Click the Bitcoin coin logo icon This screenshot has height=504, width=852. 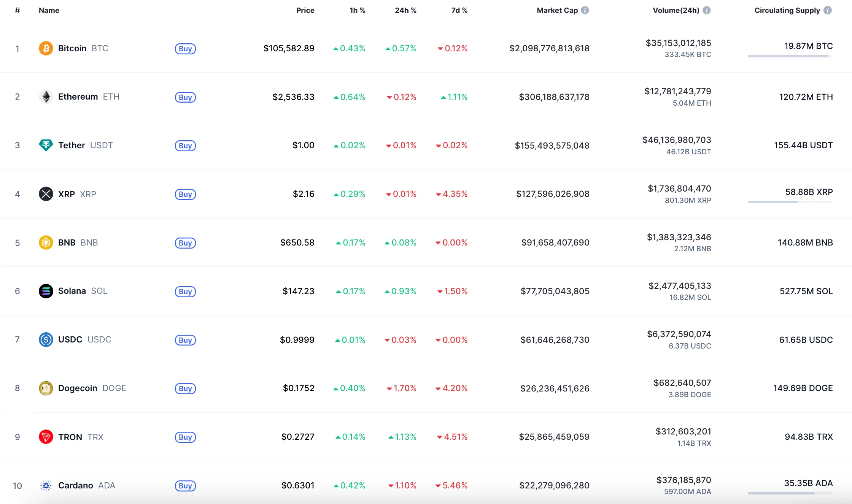[x=46, y=48]
